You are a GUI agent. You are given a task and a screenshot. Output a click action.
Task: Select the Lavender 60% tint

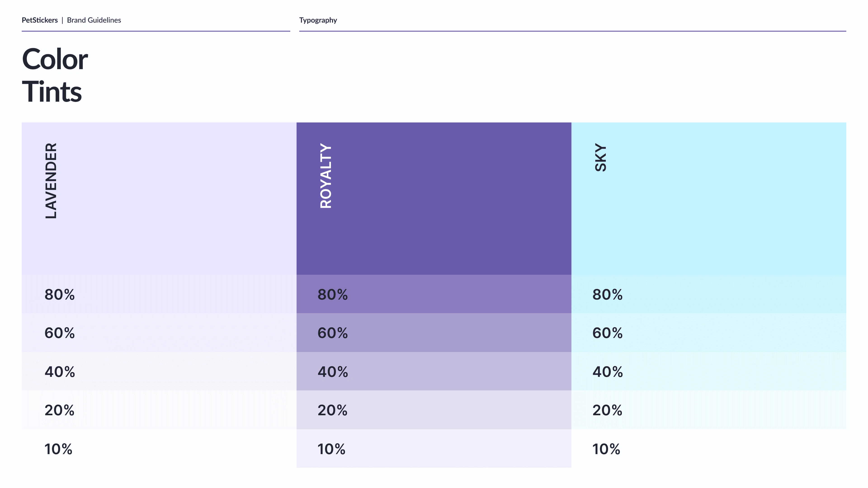coord(159,333)
